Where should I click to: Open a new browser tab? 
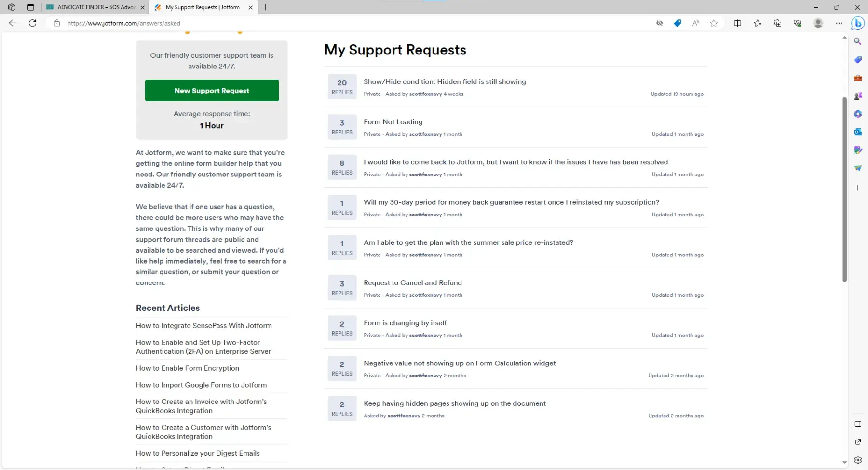[x=266, y=7]
